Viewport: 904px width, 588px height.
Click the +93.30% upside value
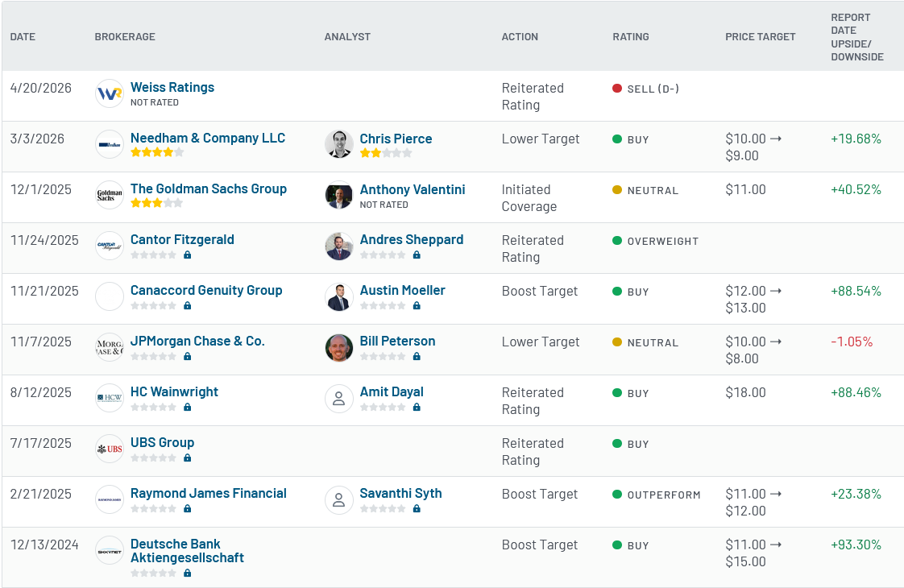click(x=856, y=545)
